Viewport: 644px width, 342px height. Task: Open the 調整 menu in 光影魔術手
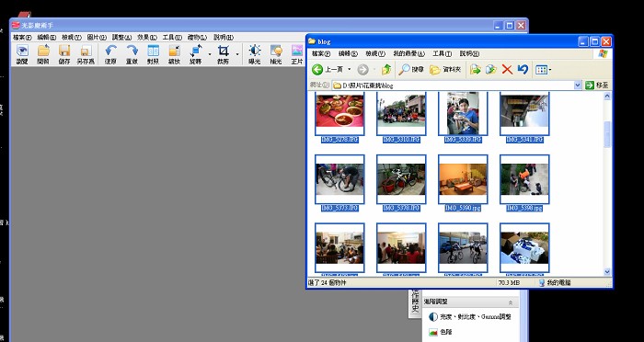122,38
